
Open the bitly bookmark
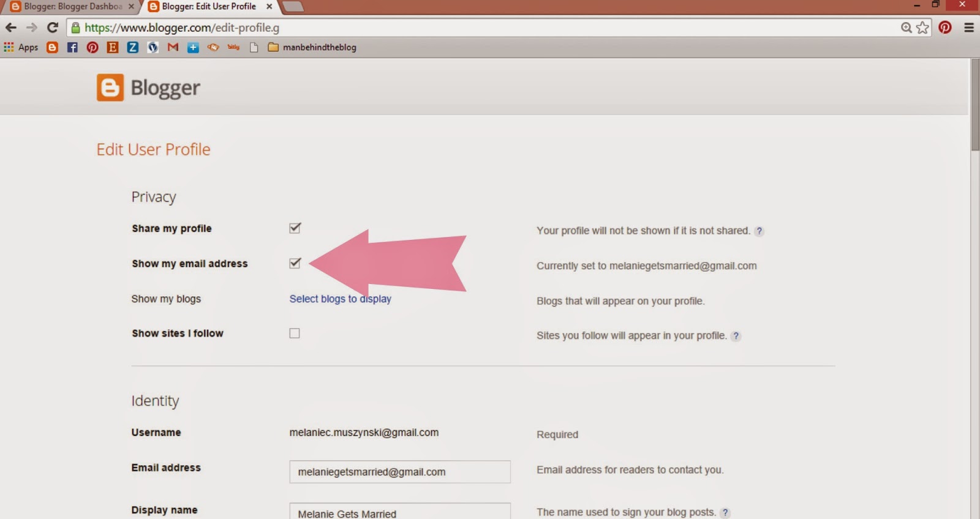(233, 47)
